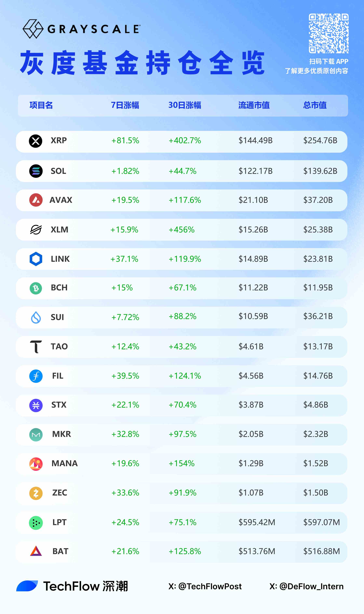Open the @TechFlowPost X handle link

[x=205, y=586]
